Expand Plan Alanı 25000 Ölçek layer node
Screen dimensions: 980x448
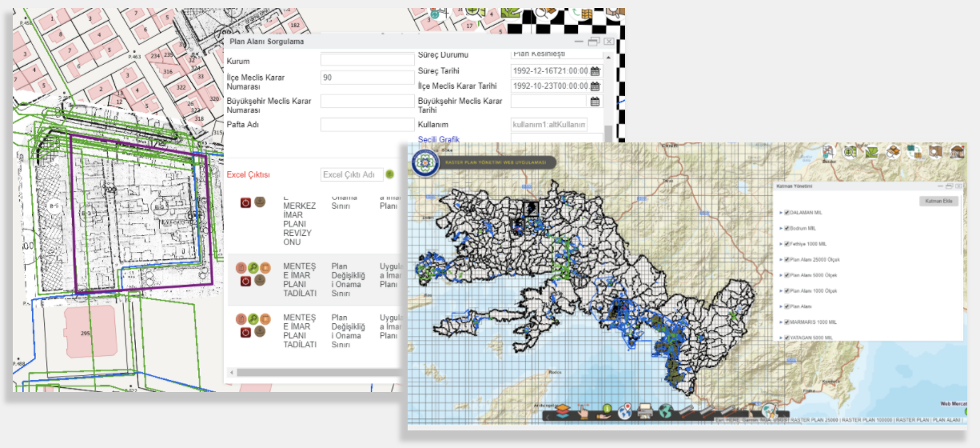781,259
